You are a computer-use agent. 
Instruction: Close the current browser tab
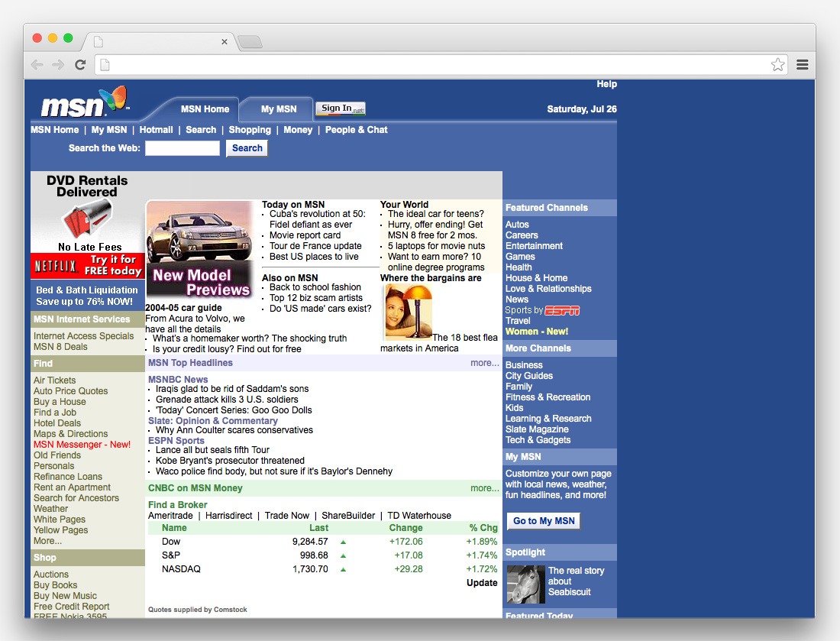click(x=225, y=42)
